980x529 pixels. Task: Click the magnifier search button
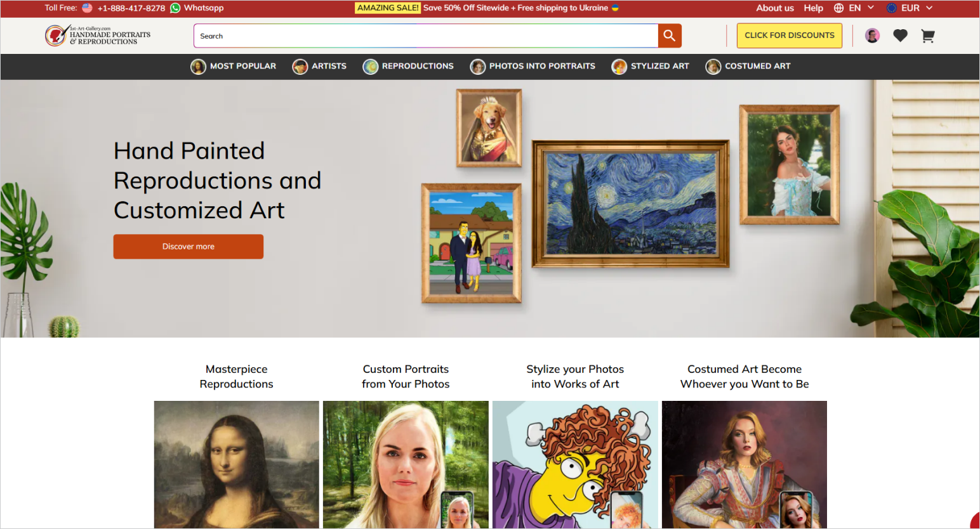[670, 36]
